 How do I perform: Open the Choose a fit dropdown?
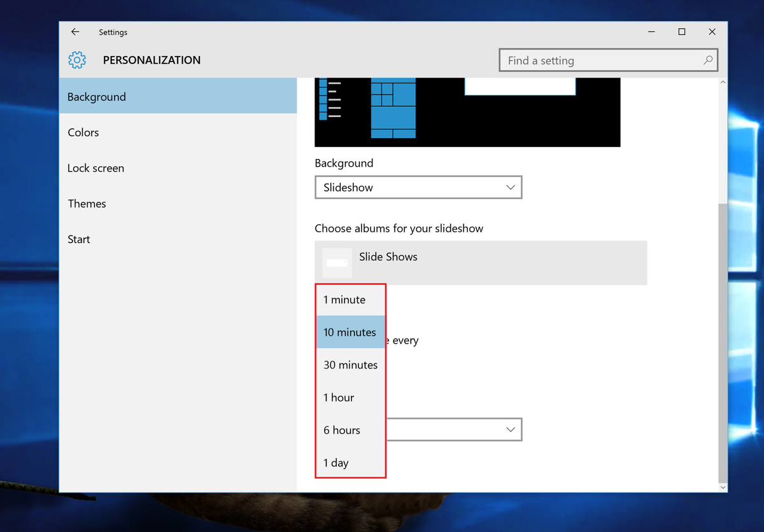coord(454,430)
